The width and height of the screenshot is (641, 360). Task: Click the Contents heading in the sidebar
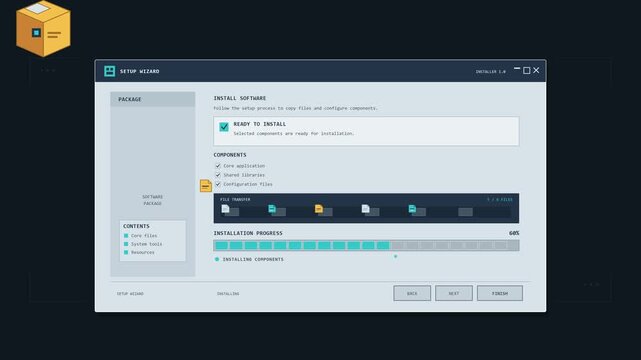point(136,226)
